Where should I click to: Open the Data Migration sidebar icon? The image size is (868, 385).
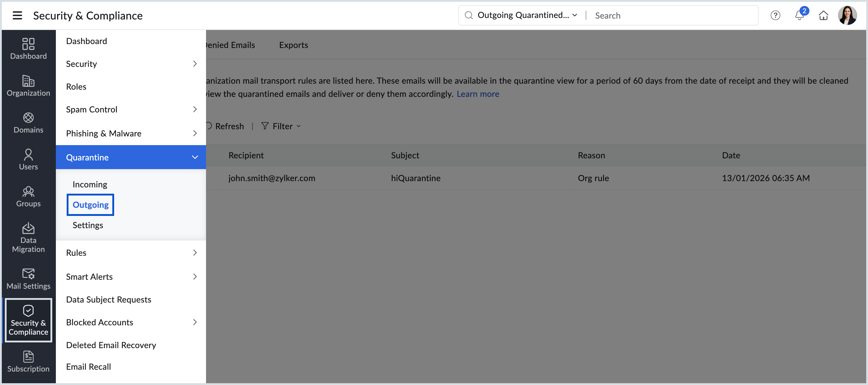28,237
